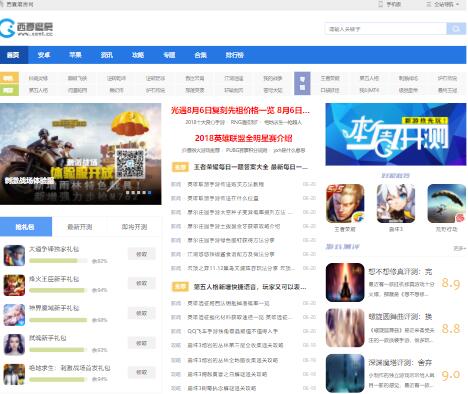Open the 本周开测 blue banner image
This screenshot has width=468, height=394.
(x=396, y=134)
